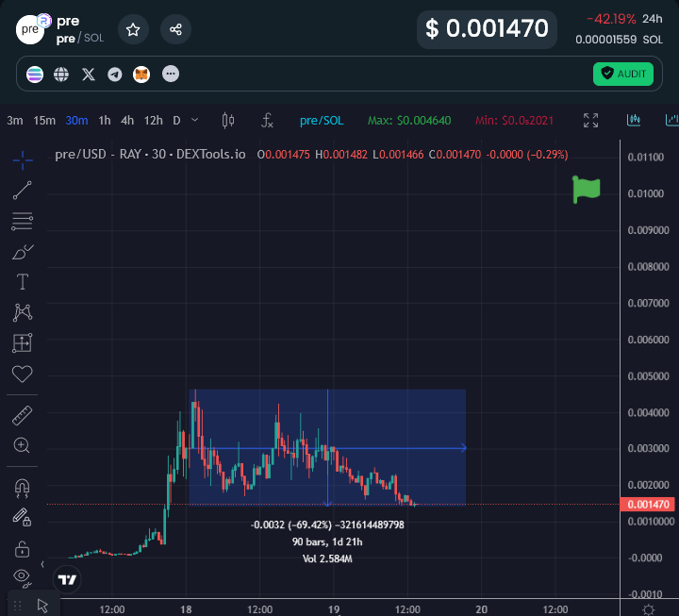Select the ruler measure tool

[22, 415]
